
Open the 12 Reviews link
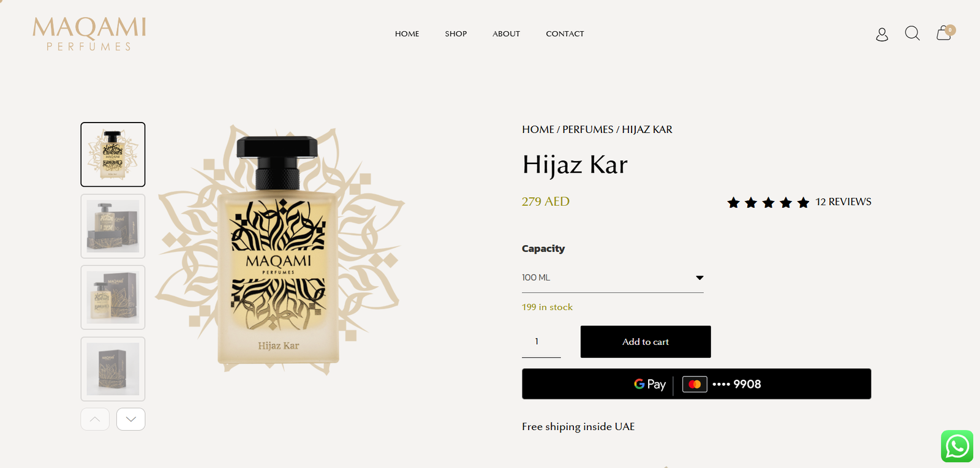843,202
